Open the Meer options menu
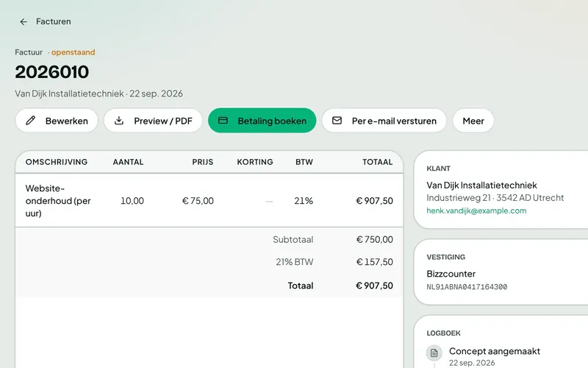The height and width of the screenshot is (368, 588). 473,121
